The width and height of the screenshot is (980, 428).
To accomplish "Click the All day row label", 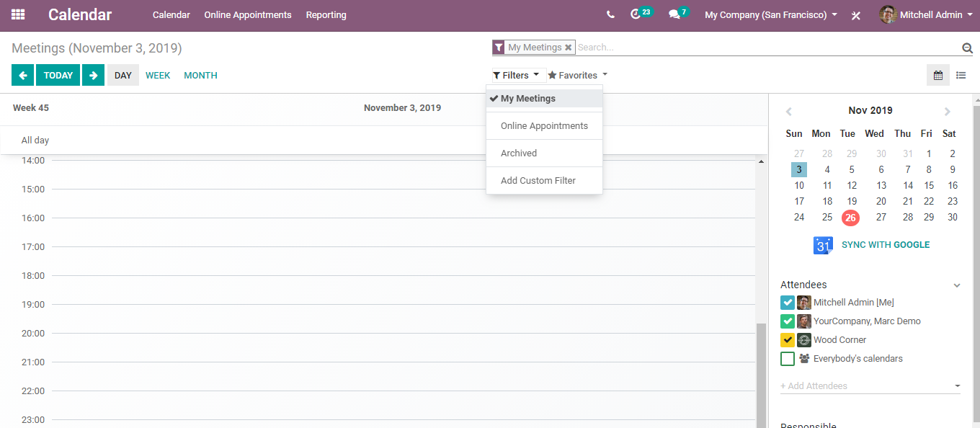I will (35, 141).
